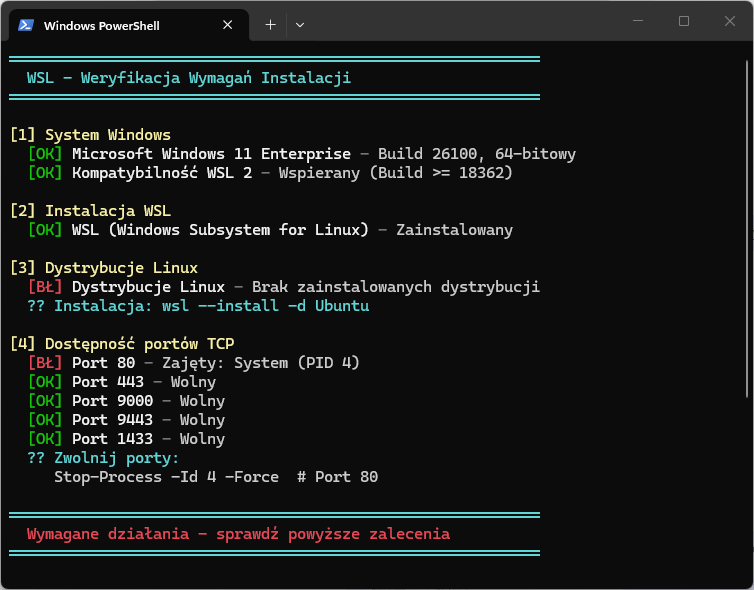Image resolution: width=754 pixels, height=590 pixels.
Task: Minimize the terminal window
Action: click(639, 21)
